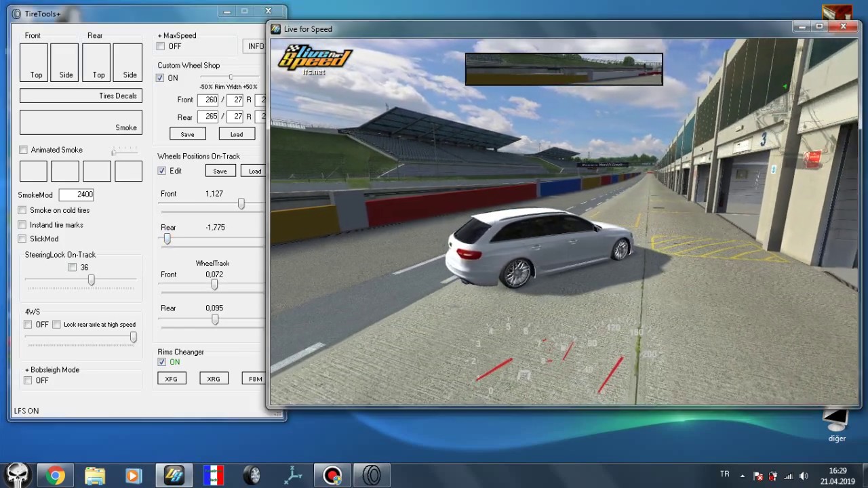Click the Front Side tire texture box
868x488 pixels.
tap(64, 62)
